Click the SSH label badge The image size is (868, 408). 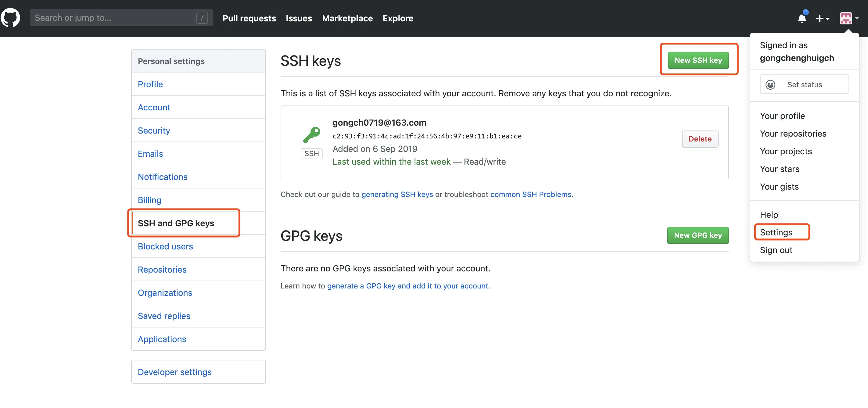tap(311, 154)
